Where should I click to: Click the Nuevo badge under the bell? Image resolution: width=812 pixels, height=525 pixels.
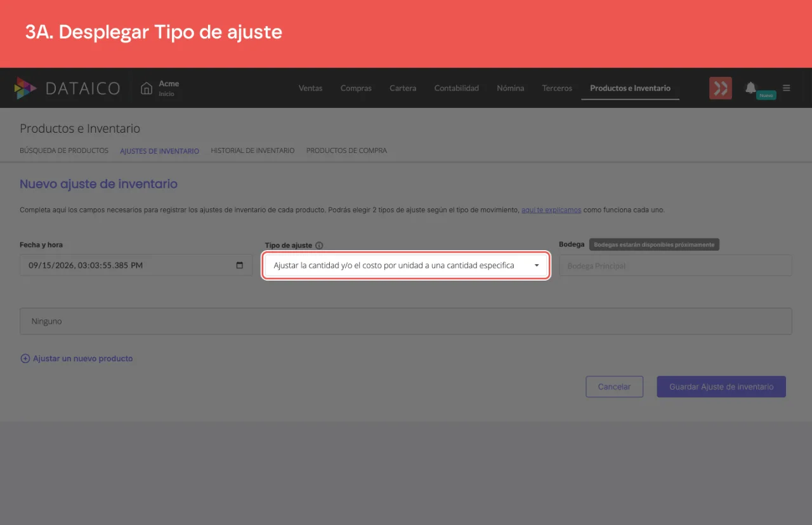coord(766,95)
